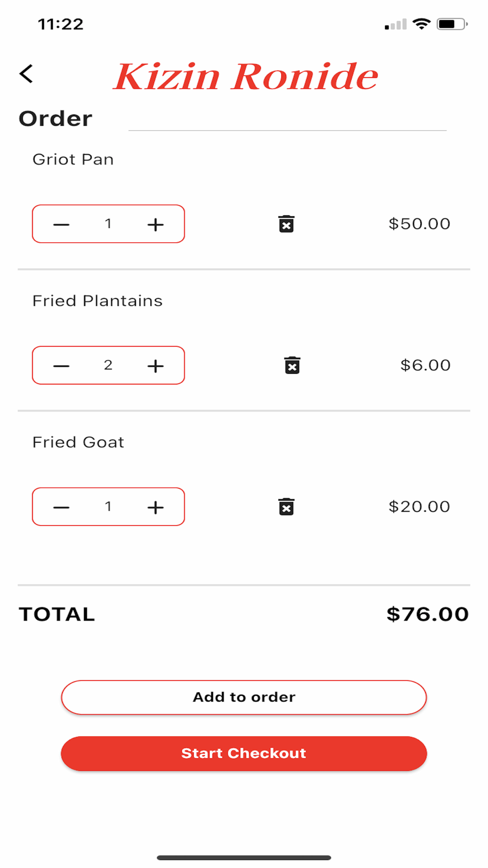The width and height of the screenshot is (488, 868).
Task: Increase Griot Pan quantity with plus
Action: tap(156, 225)
